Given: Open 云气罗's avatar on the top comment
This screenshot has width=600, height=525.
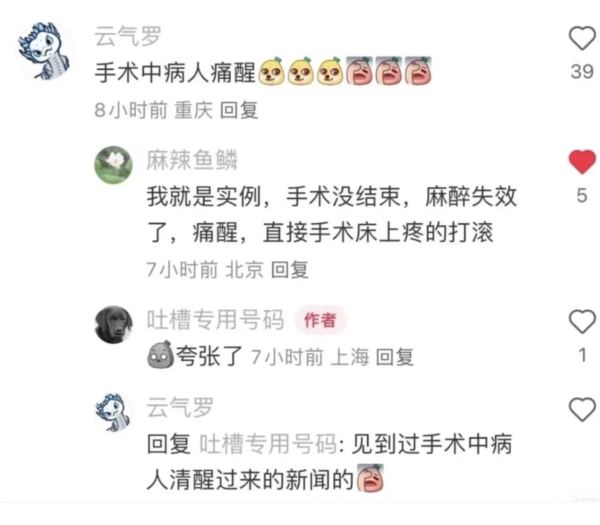Looking at the screenshot, I should click(x=45, y=51).
